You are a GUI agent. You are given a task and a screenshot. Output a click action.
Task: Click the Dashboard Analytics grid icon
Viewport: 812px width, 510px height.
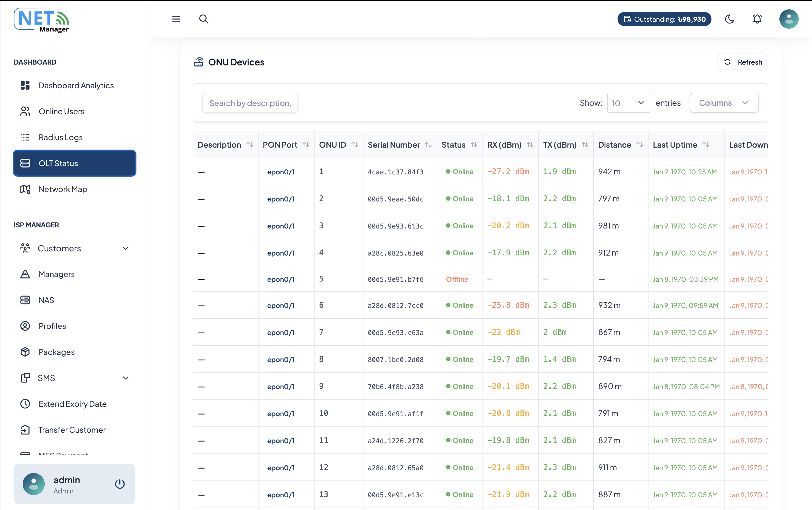tap(25, 86)
